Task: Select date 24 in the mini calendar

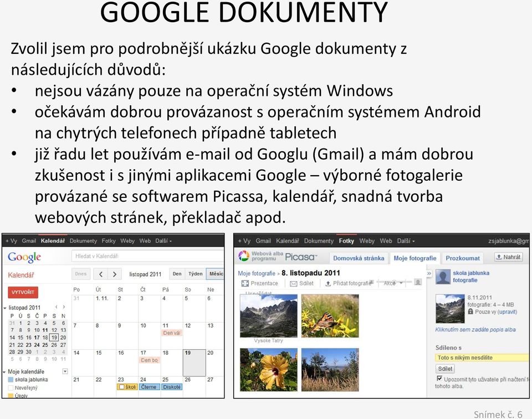Action: pos(37,345)
